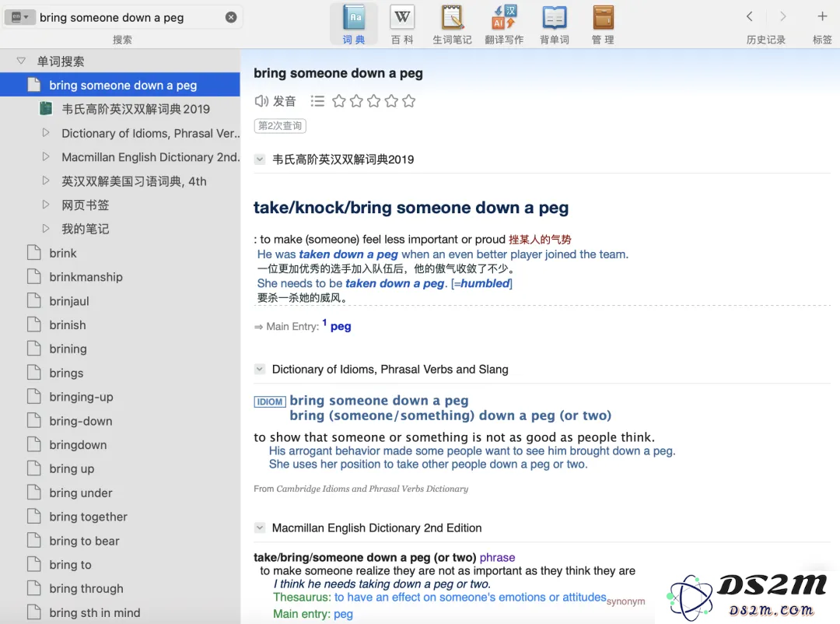Rate the word with the first star
The image size is (840, 624).
[x=338, y=101]
